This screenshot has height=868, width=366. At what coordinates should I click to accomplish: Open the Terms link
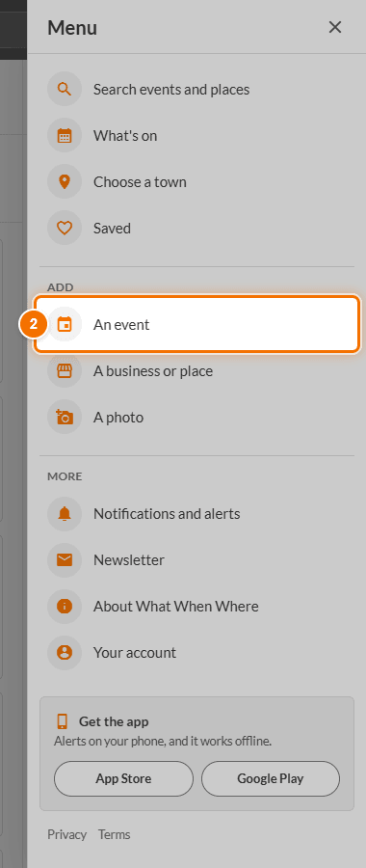click(115, 834)
